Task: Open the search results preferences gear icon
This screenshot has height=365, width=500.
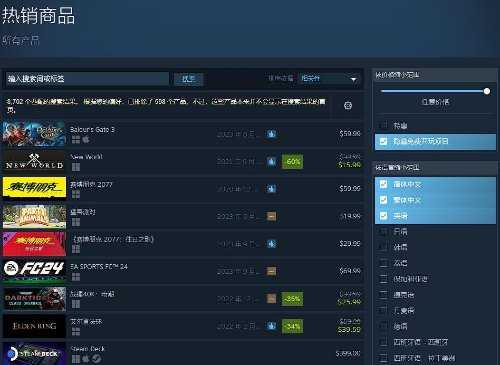Action: pos(348,106)
